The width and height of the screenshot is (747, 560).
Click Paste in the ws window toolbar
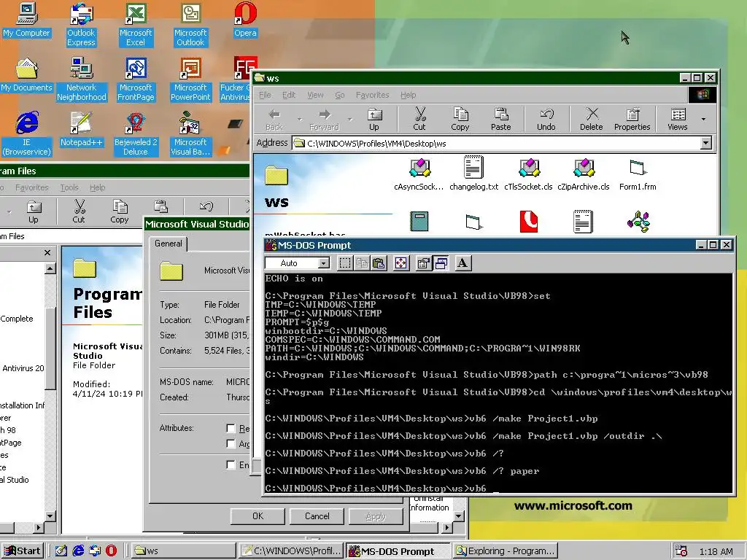pyautogui.click(x=500, y=119)
